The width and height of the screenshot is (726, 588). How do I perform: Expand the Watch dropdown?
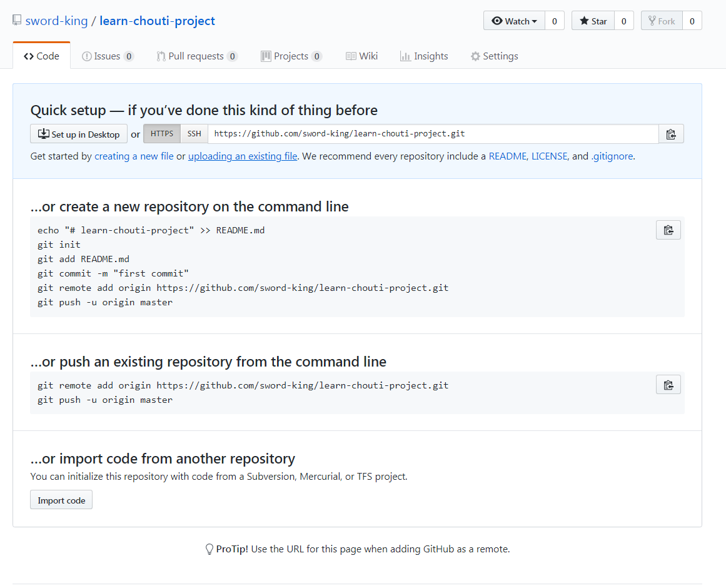[514, 21]
